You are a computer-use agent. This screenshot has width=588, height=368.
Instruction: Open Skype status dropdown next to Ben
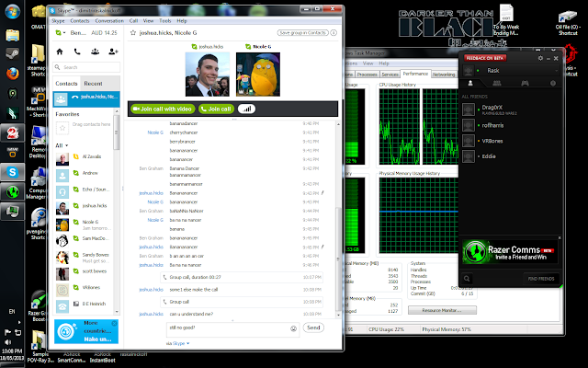pyautogui.click(x=61, y=33)
